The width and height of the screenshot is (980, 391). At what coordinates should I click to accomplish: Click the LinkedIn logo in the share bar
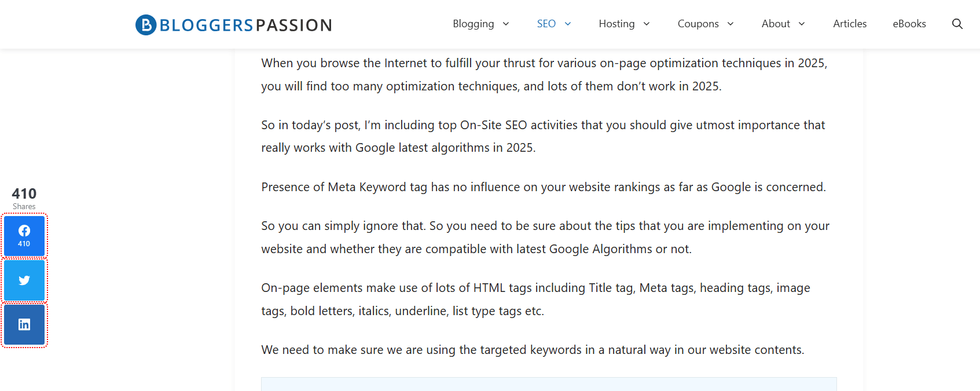[24, 324]
